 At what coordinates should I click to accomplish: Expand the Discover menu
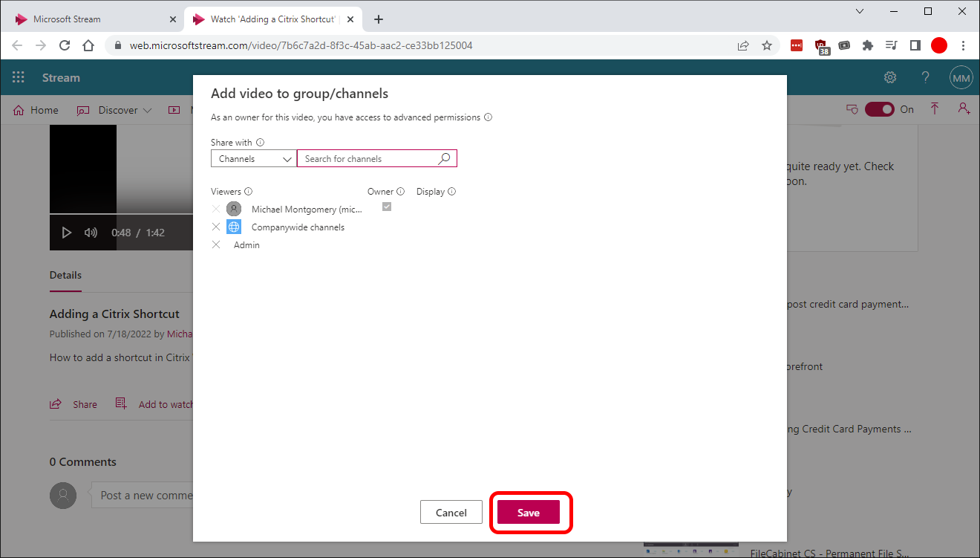click(x=114, y=110)
